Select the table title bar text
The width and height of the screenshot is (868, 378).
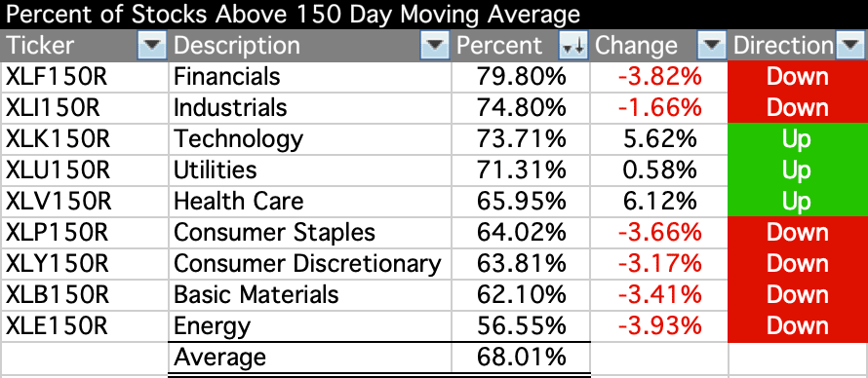[x=293, y=15]
